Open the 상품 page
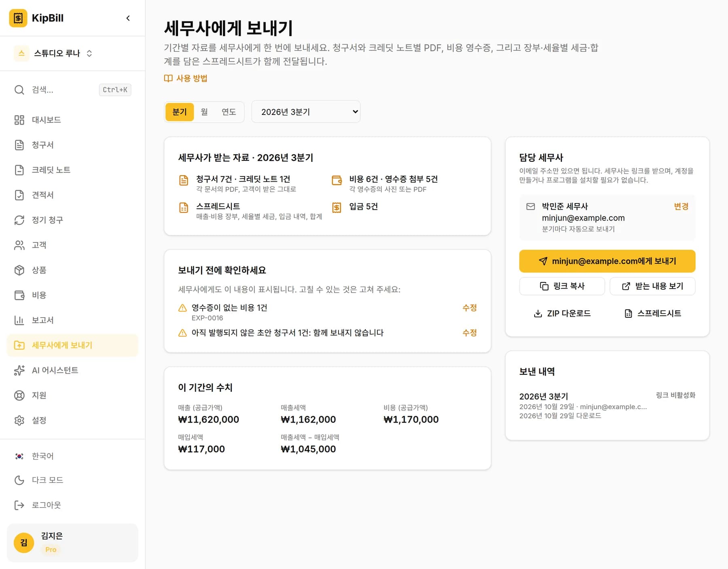 (x=72, y=270)
